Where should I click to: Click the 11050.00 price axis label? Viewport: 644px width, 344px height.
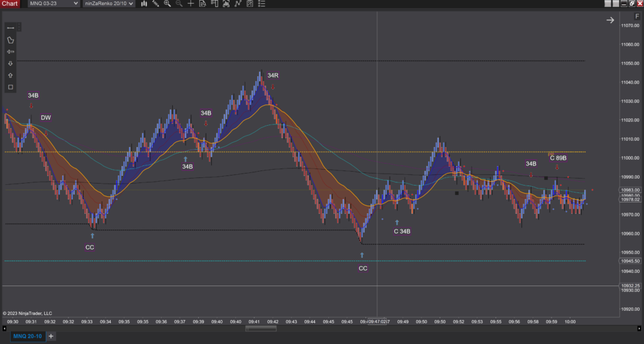coord(630,64)
